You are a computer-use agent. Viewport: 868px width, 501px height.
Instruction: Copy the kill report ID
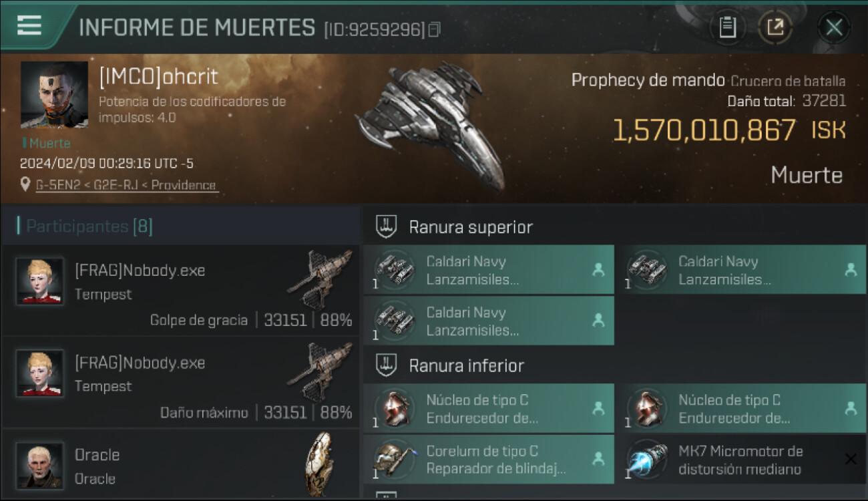[x=435, y=29]
